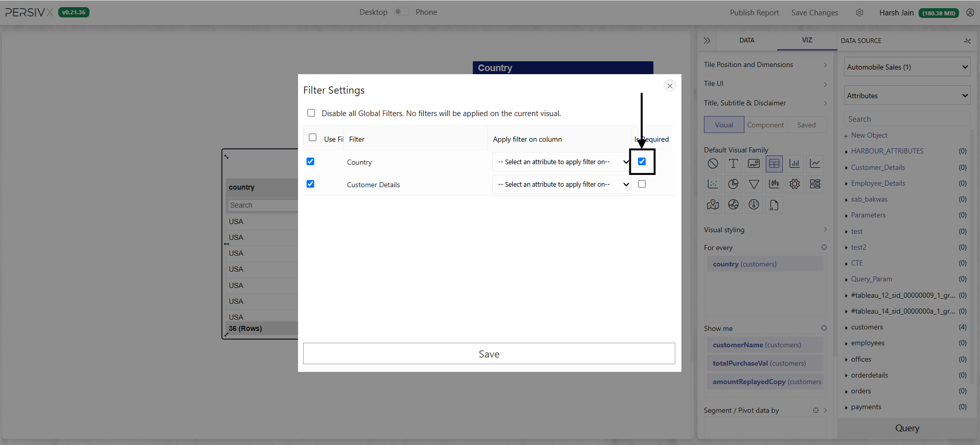This screenshot has height=445, width=980.
Task: Click Publish Report
Action: pyautogui.click(x=754, y=13)
